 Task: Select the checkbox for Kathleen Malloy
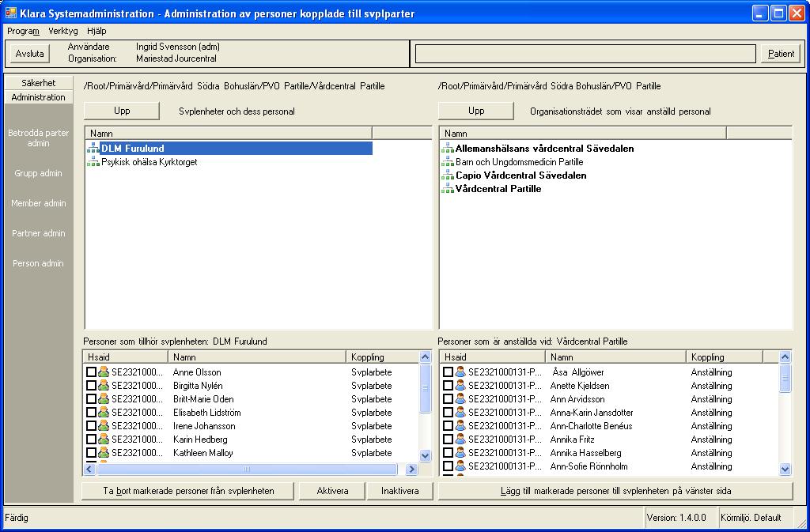pyautogui.click(x=91, y=452)
